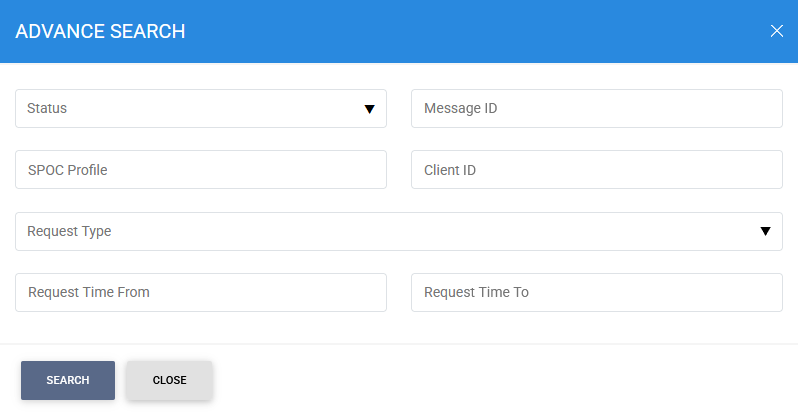Dismiss the Advance Search dialog with X icon
The height and width of the screenshot is (415, 798).
tap(777, 31)
